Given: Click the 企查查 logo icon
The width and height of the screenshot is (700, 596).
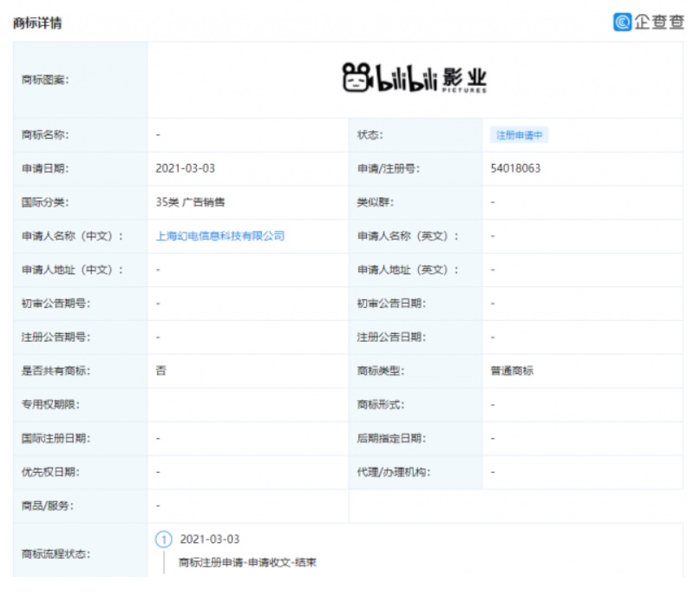Looking at the screenshot, I should click(621, 21).
